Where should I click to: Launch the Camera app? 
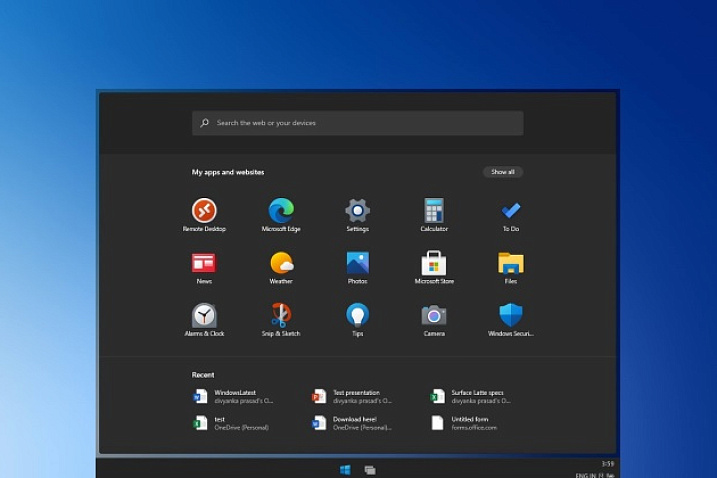click(434, 320)
